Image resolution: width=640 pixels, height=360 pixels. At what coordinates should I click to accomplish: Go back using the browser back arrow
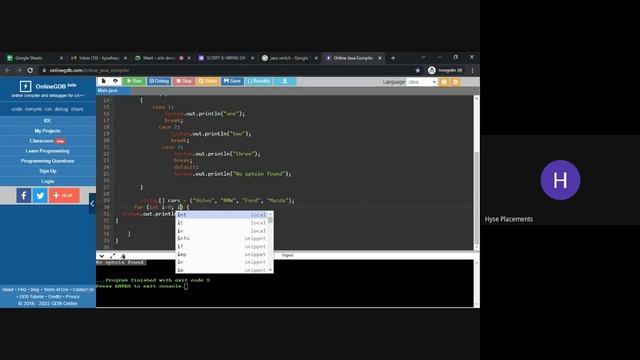[7, 70]
